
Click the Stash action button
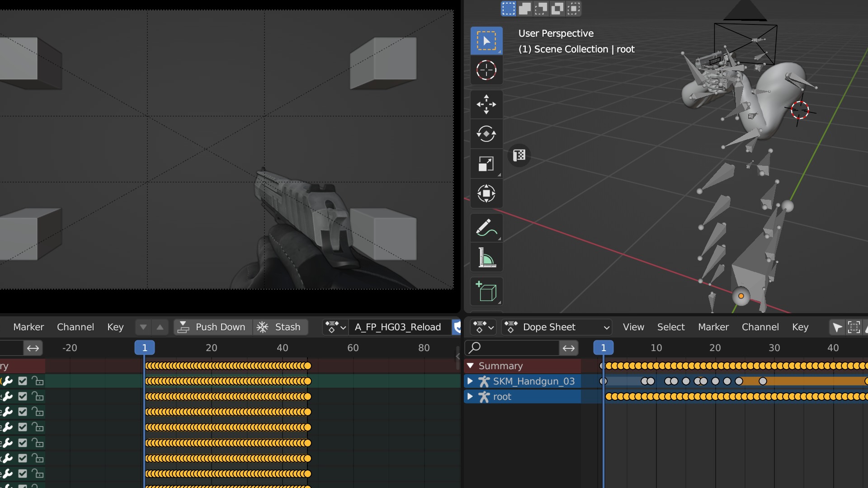279,327
